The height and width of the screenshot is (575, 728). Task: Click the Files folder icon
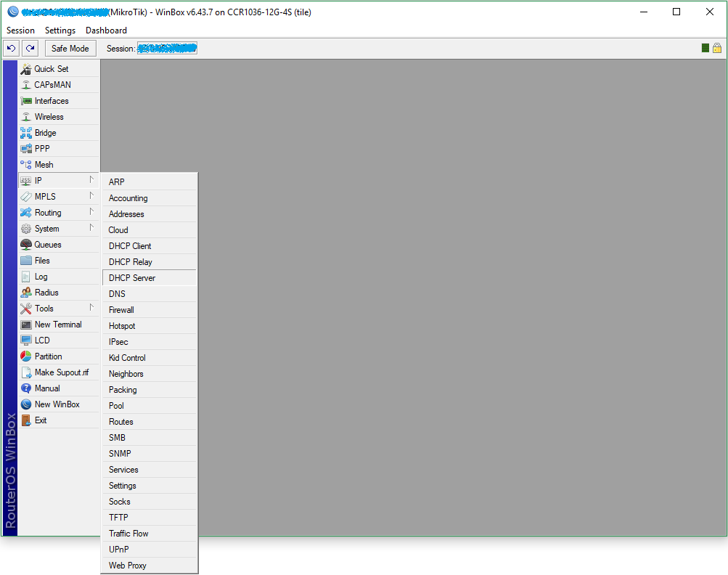click(26, 261)
